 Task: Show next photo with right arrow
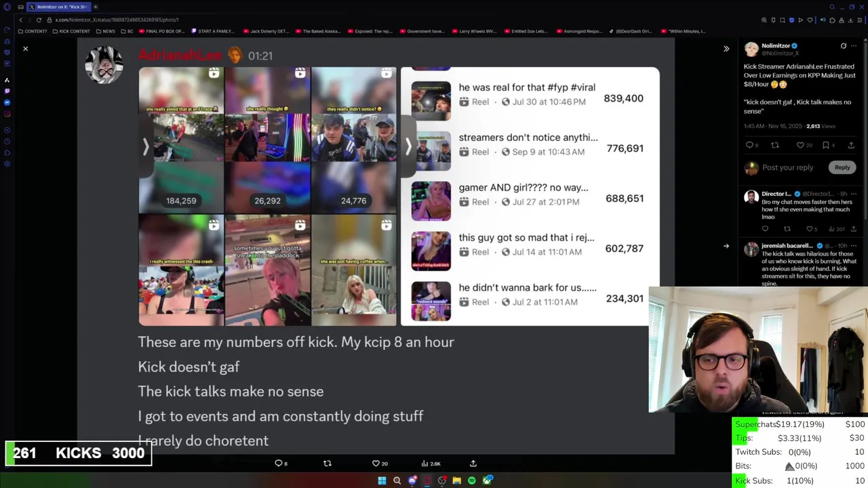(x=726, y=246)
